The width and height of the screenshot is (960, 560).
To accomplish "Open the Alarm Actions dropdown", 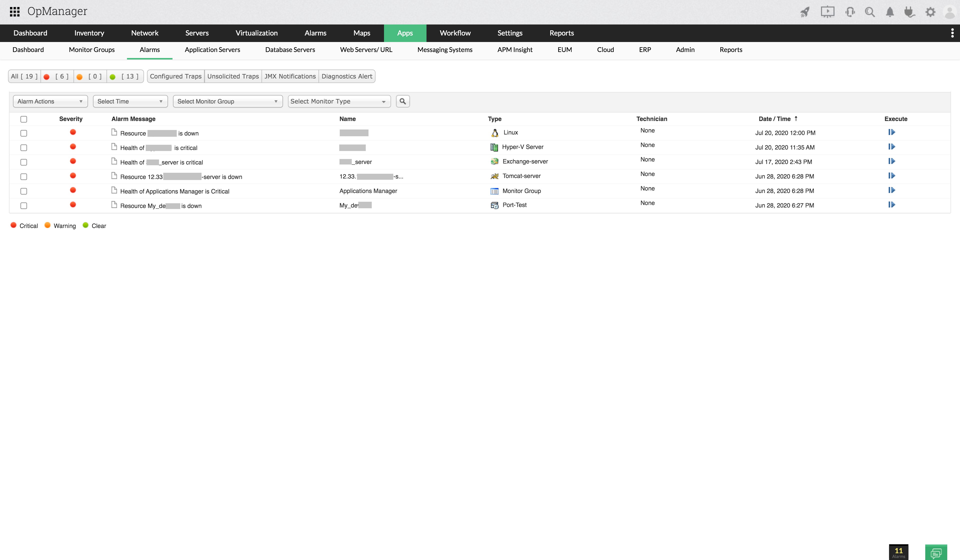I will pos(50,101).
